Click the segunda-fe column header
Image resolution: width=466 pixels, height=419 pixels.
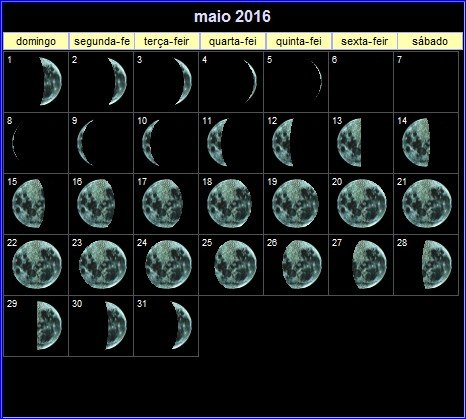[x=102, y=41]
